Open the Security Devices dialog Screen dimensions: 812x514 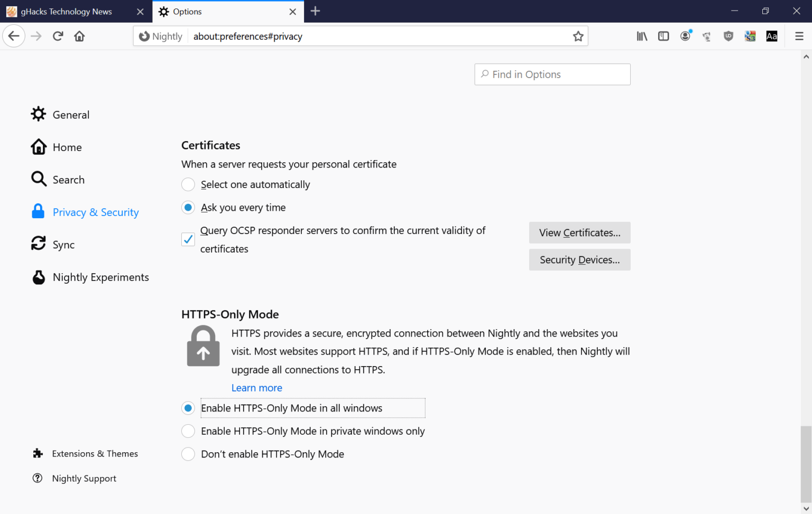coord(579,259)
